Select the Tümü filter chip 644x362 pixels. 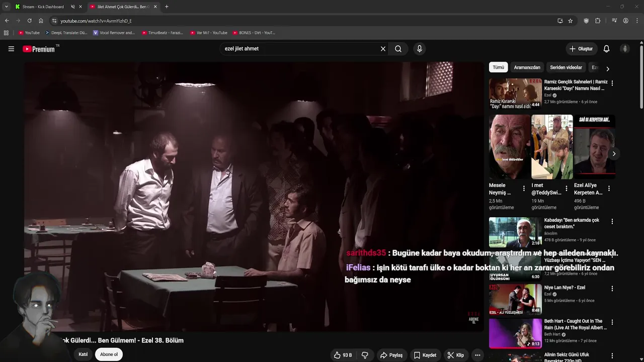coord(498,67)
